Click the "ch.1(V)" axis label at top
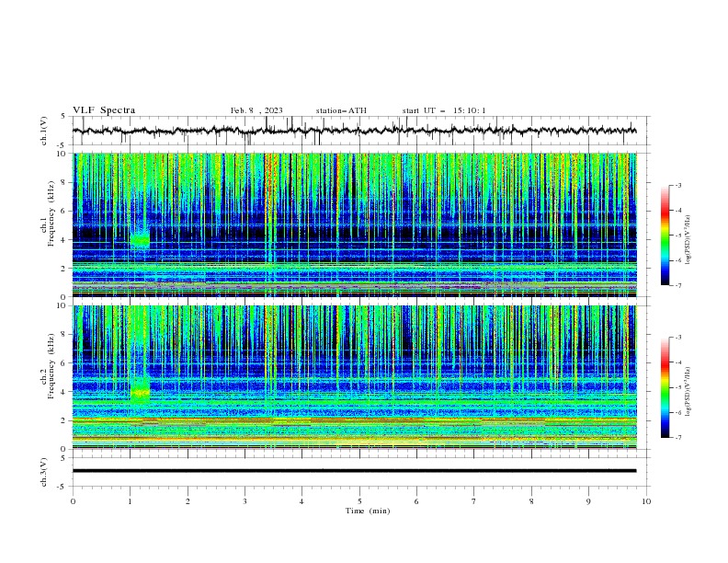This screenshot has height=563, width=728. click(x=44, y=131)
